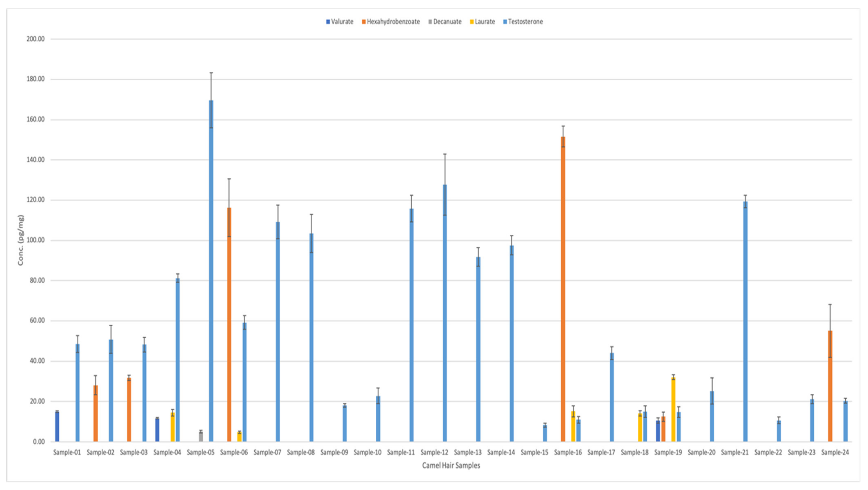Viewport: 868px width, 490px height.
Task: Click the Testosterone legend label
Action: point(525,22)
